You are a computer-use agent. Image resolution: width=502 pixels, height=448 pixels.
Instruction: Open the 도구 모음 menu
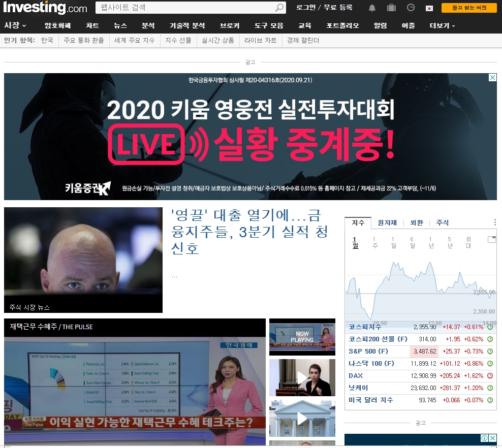[x=269, y=25]
